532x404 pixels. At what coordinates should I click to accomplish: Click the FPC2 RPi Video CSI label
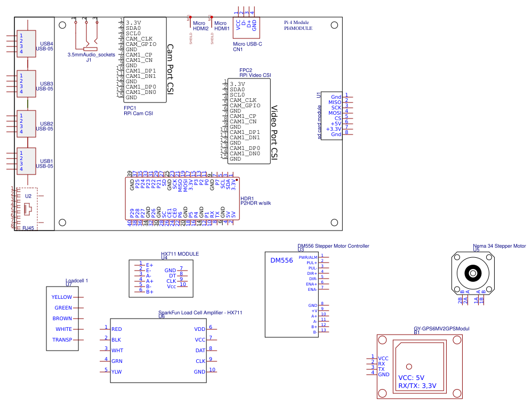click(x=255, y=73)
